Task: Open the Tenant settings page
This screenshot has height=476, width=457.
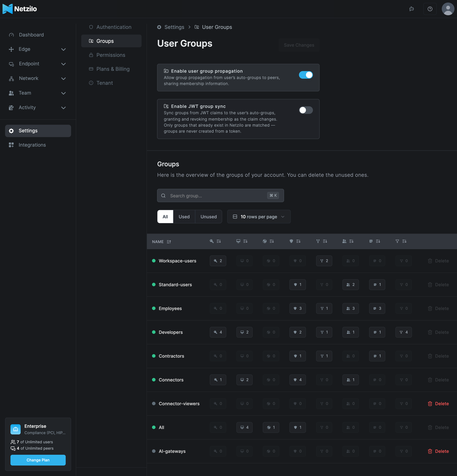Action: [x=111, y=83]
